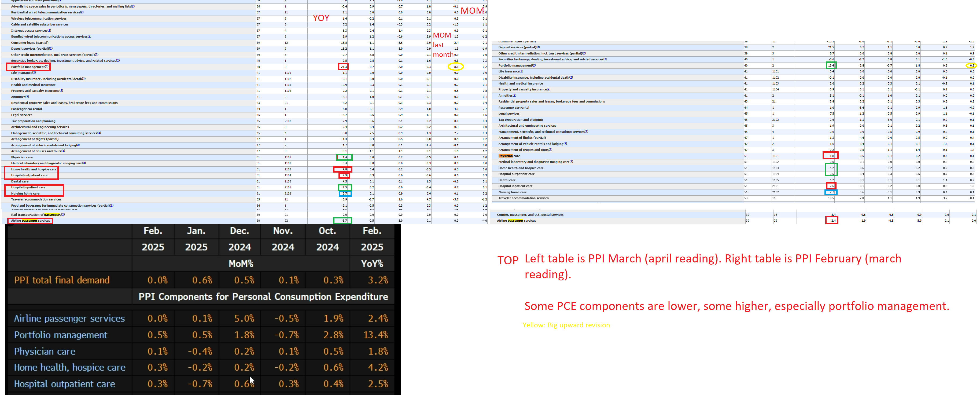Click green-boxed 13.4 value in right table
980x395 pixels.
click(x=831, y=65)
